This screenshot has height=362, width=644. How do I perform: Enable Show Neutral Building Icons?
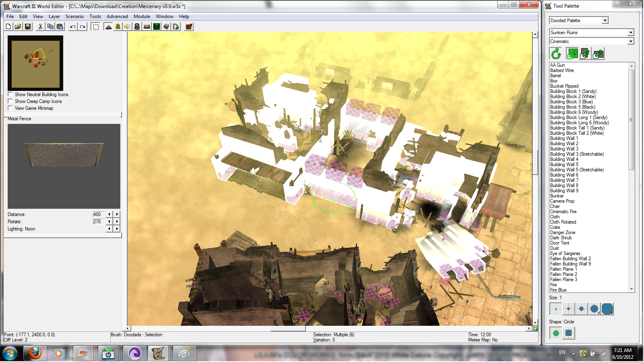tap(10, 95)
